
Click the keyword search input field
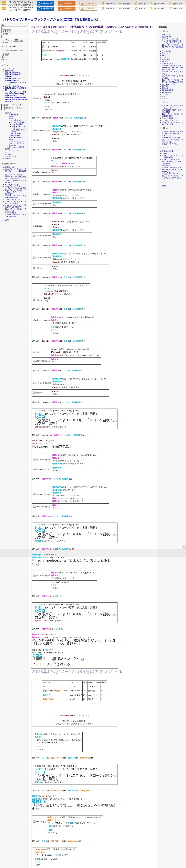coord(14,28)
